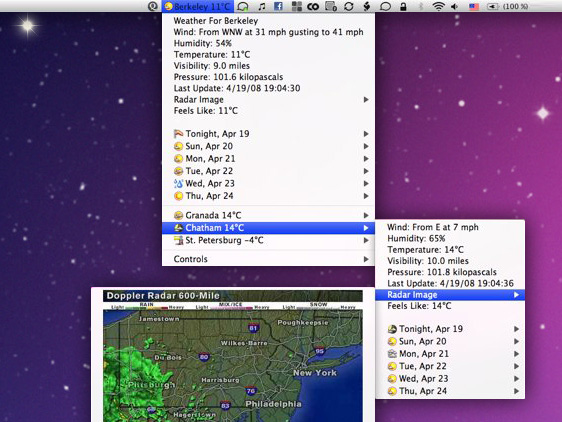Expand arrow on the Granada row
Image resolution: width=562 pixels, height=422 pixels.
(x=366, y=215)
